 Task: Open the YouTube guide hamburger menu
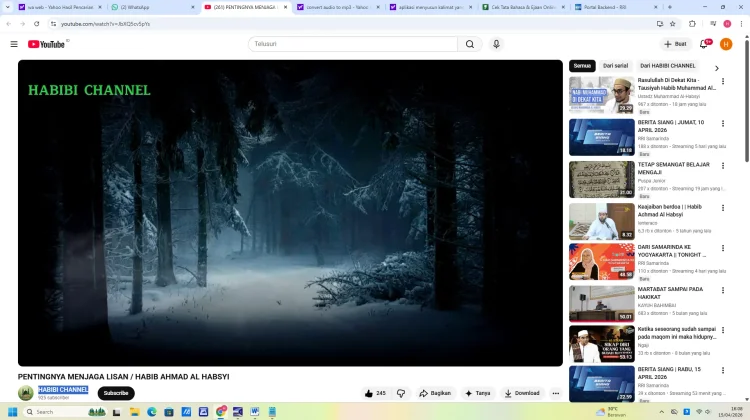coord(14,44)
